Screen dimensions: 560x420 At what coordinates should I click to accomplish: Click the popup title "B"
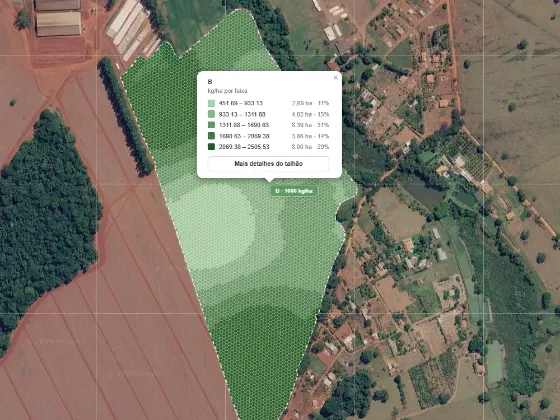tap(210, 82)
